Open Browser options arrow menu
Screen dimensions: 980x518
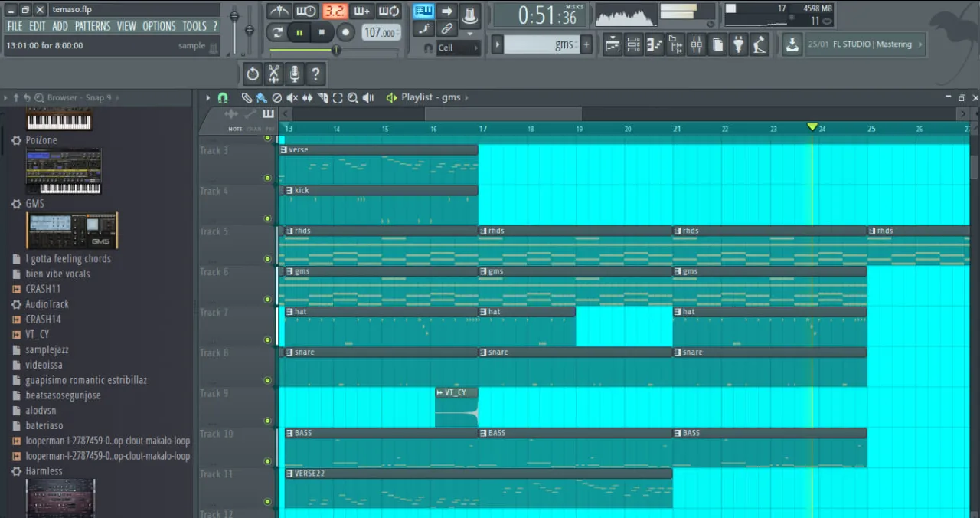5,97
